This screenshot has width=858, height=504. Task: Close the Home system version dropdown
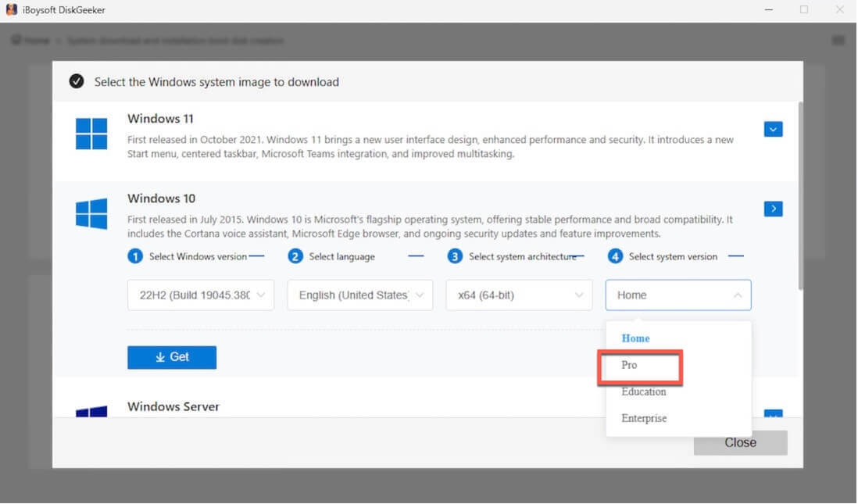tap(678, 295)
